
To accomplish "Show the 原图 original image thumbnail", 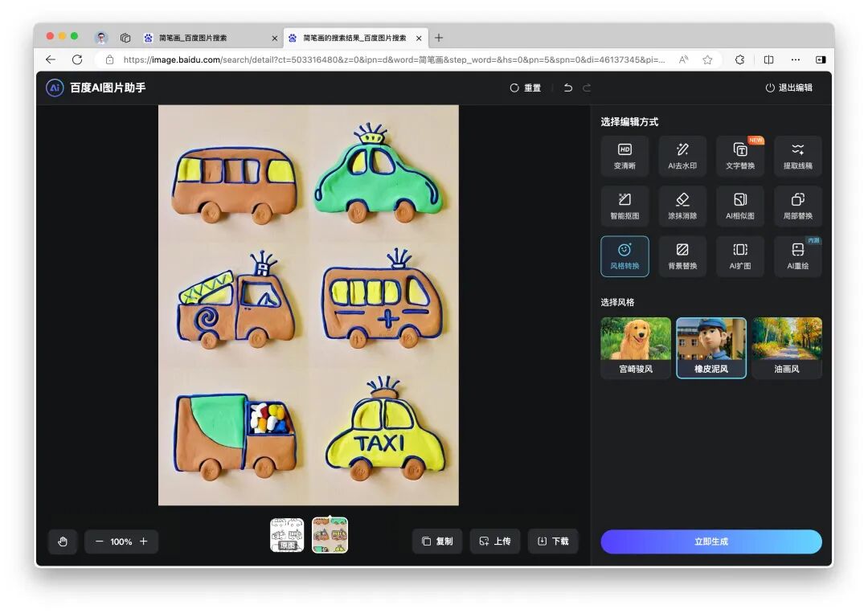I will click(x=287, y=535).
